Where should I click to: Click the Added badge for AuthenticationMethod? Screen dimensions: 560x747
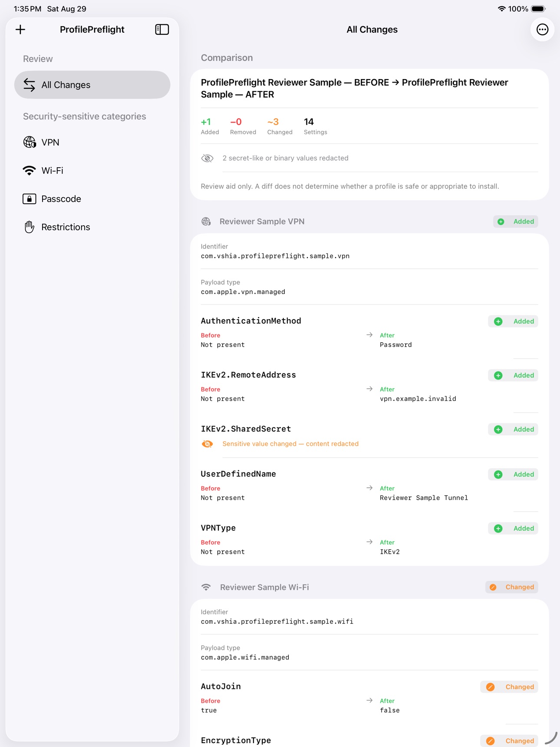(x=513, y=321)
